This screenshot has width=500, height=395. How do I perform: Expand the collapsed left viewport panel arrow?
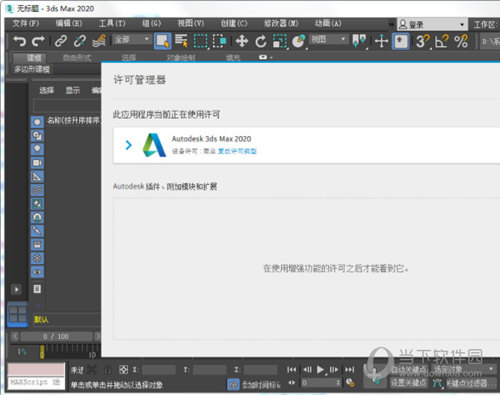pyautogui.click(x=16, y=289)
